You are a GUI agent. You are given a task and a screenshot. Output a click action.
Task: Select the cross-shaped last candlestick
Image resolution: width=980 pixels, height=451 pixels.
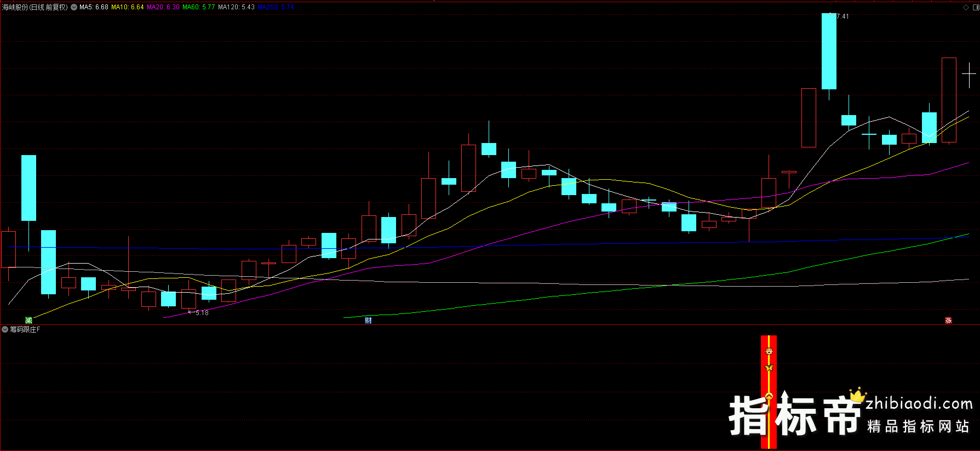tap(969, 74)
